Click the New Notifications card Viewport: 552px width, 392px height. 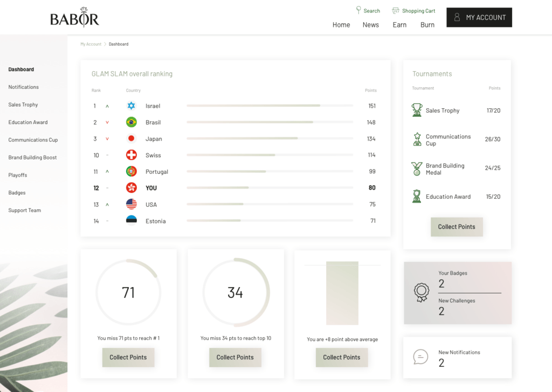pyautogui.click(x=457, y=358)
